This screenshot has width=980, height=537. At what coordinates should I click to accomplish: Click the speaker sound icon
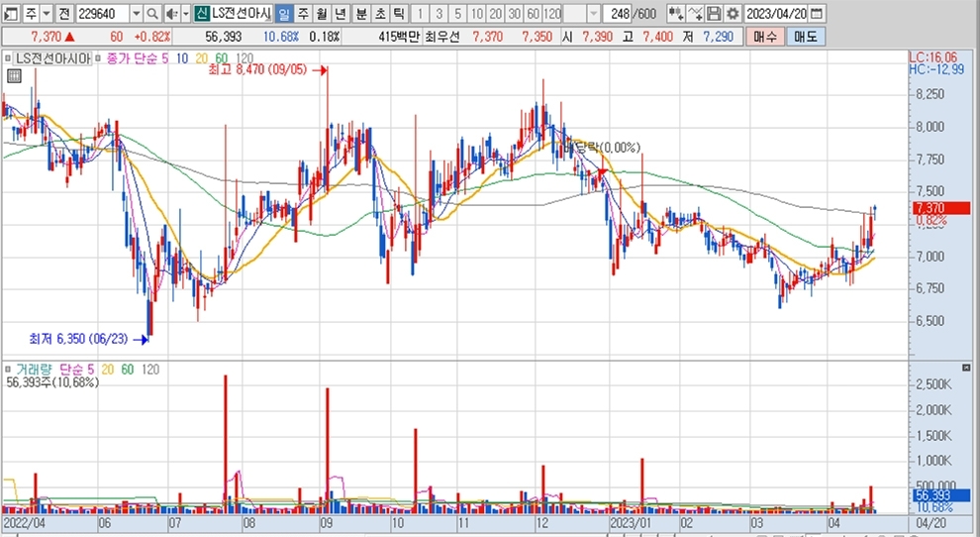coord(170,14)
